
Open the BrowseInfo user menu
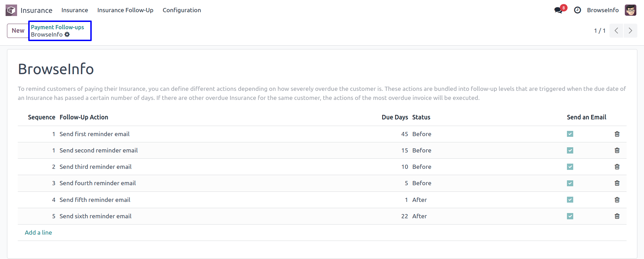[x=603, y=10]
